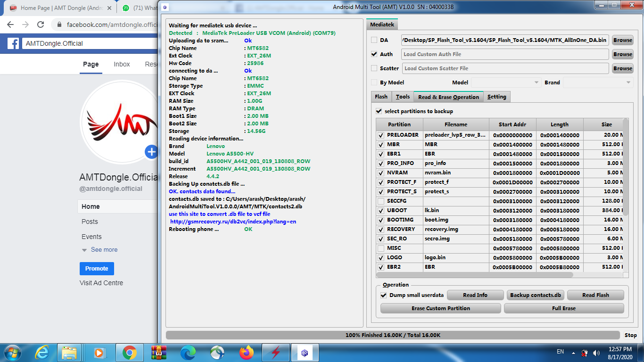
Task: Click Chrome's forward navigation arrow
Action: [25, 25]
